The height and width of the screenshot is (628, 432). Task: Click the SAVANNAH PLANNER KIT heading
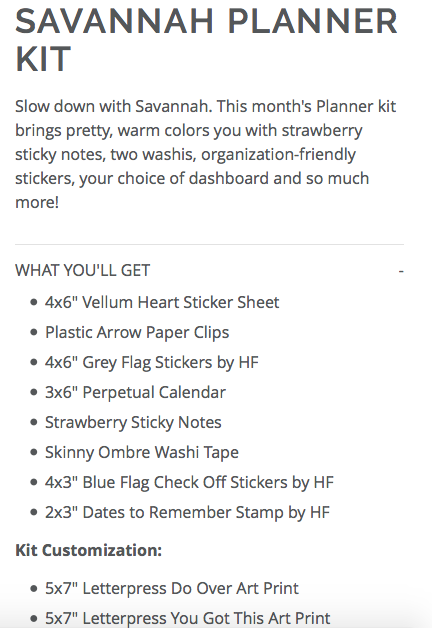tap(206, 40)
